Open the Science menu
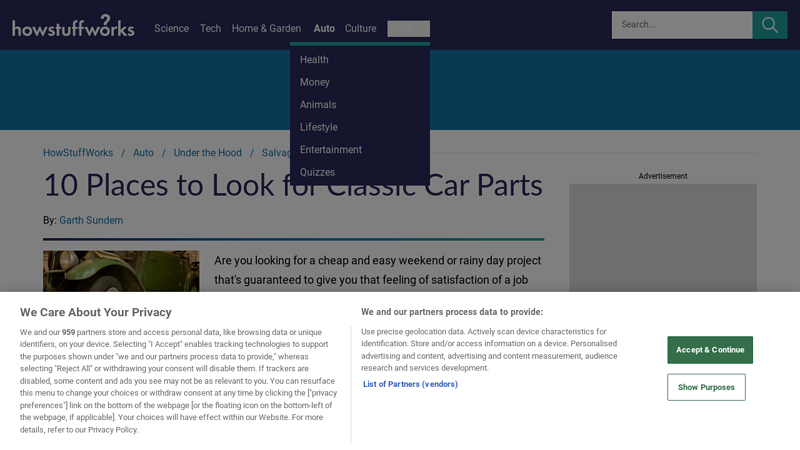800x450 pixels. [x=171, y=29]
